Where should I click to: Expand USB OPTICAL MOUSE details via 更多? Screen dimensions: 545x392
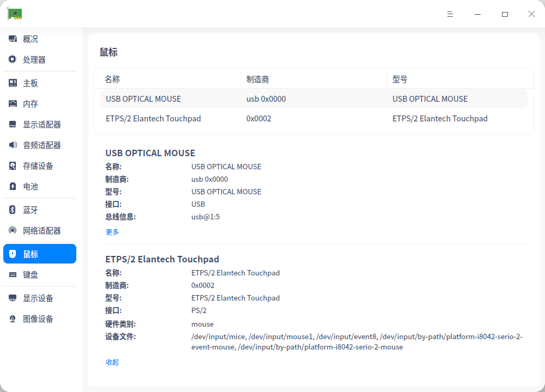pyautogui.click(x=112, y=231)
